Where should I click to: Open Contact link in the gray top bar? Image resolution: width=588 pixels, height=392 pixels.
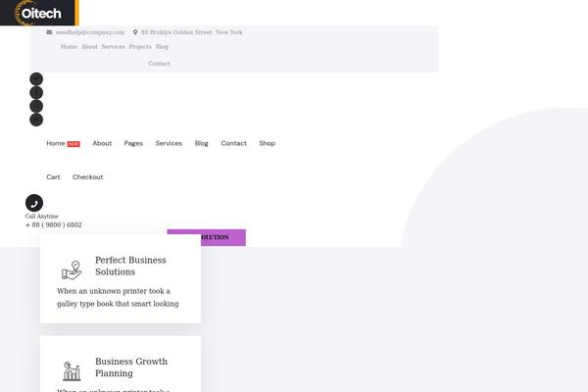click(x=160, y=64)
